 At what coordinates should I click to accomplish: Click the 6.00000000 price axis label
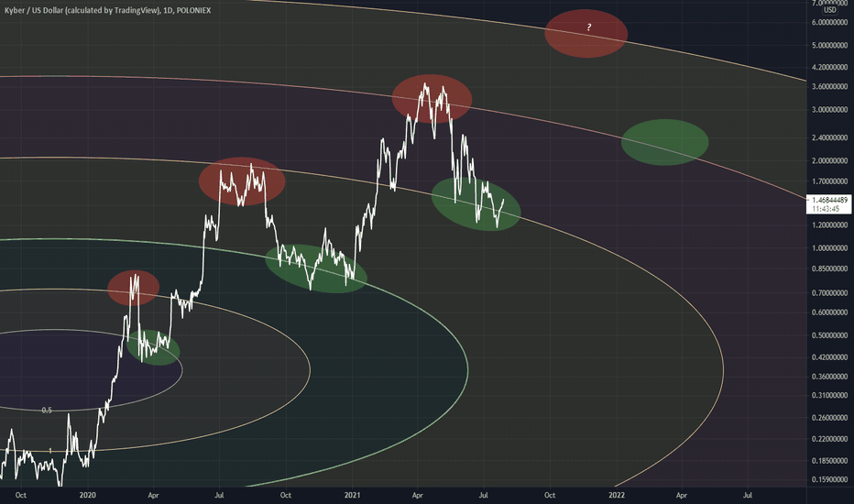pyautogui.click(x=829, y=22)
